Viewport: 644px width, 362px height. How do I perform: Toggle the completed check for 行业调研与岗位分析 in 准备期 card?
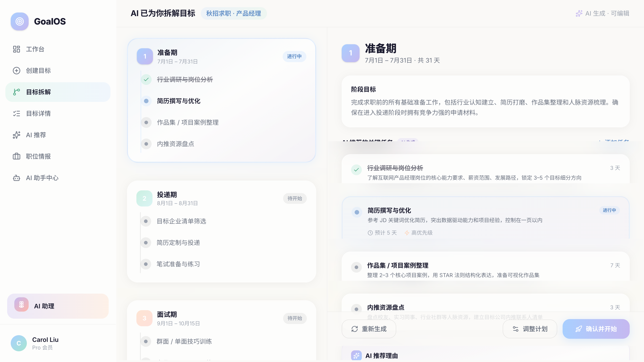point(146,80)
